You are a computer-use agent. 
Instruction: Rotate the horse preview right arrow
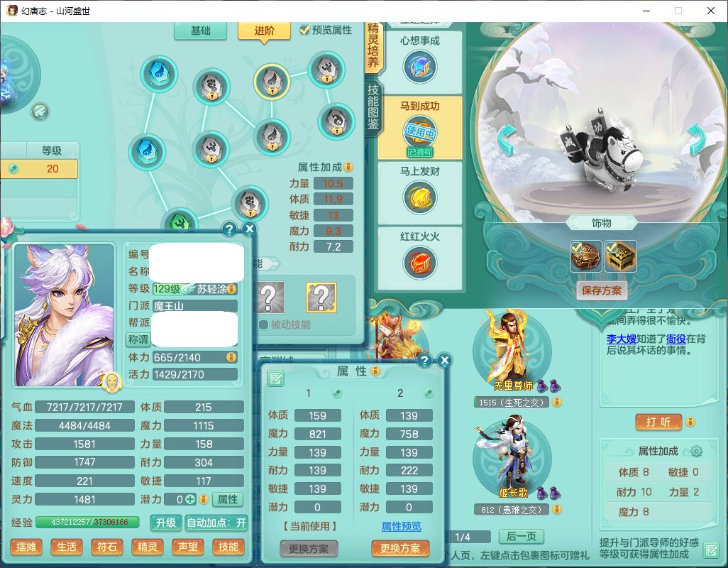pyautogui.click(x=696, y=138)
